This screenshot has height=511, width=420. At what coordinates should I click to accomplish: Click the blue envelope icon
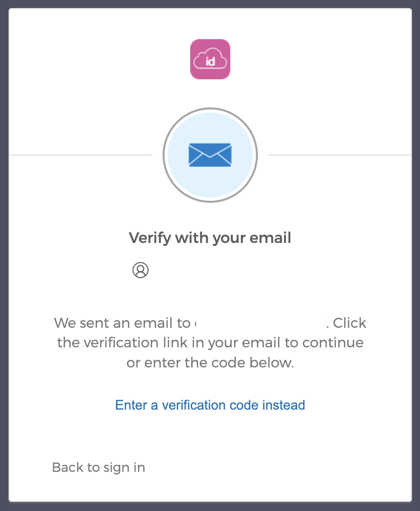210,155
